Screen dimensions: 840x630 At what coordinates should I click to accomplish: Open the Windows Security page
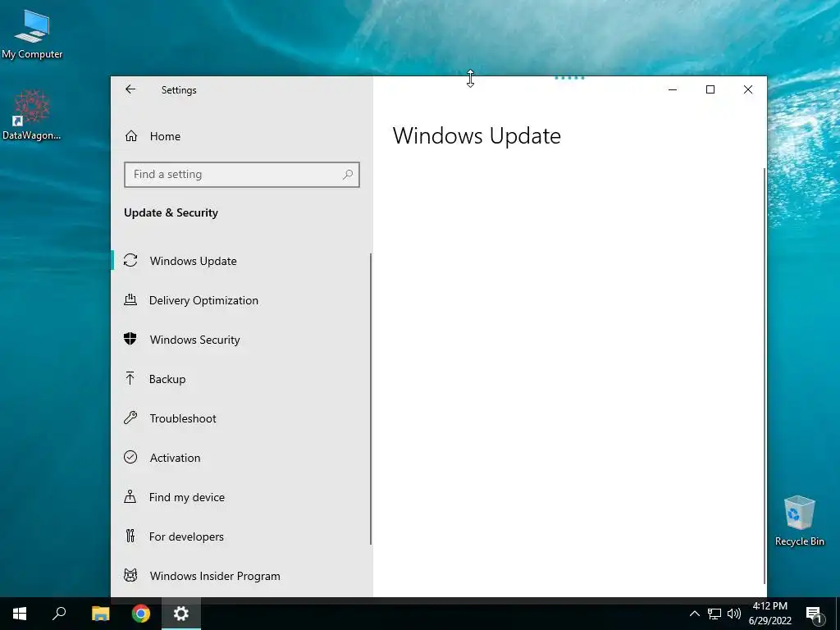tap(242, 340)
